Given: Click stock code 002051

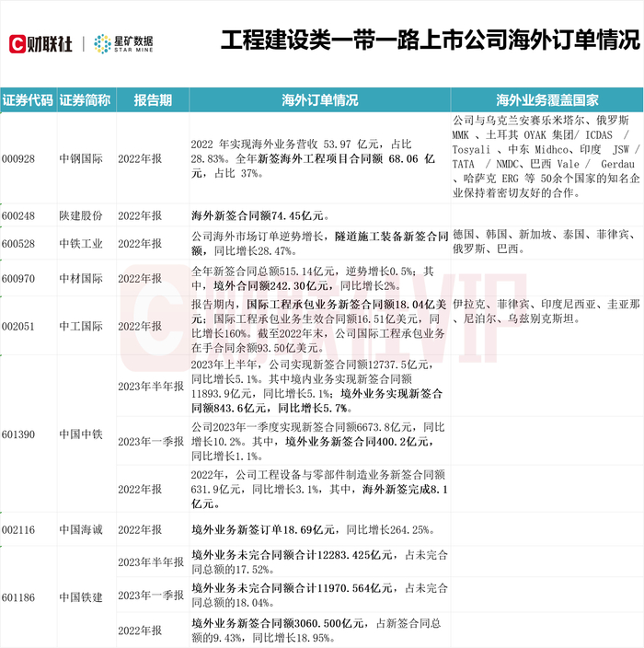Looking at the screenshot, I should click(x=18, y=327).
